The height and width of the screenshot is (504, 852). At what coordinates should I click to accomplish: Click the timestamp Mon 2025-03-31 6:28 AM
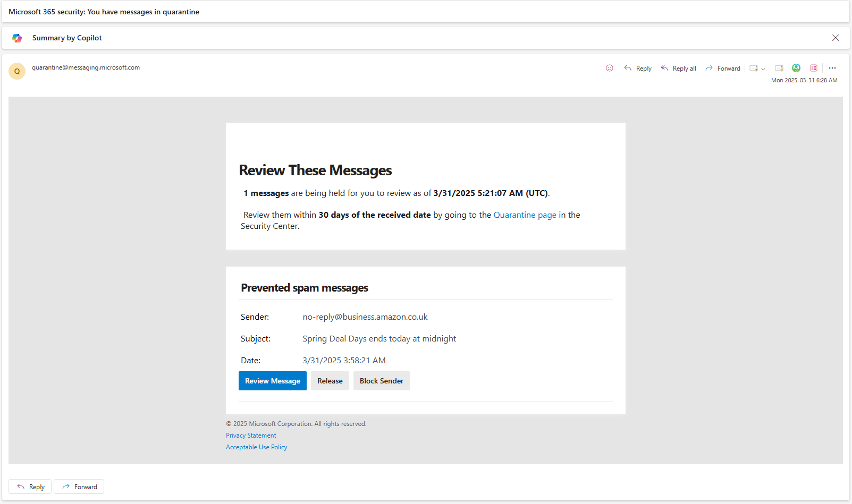pos(804,80)
